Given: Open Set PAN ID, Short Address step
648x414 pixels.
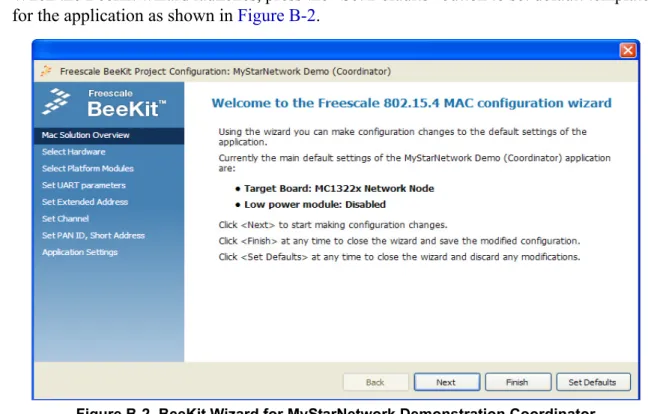Looking at the screenshot, I should [x=93, y=236].
